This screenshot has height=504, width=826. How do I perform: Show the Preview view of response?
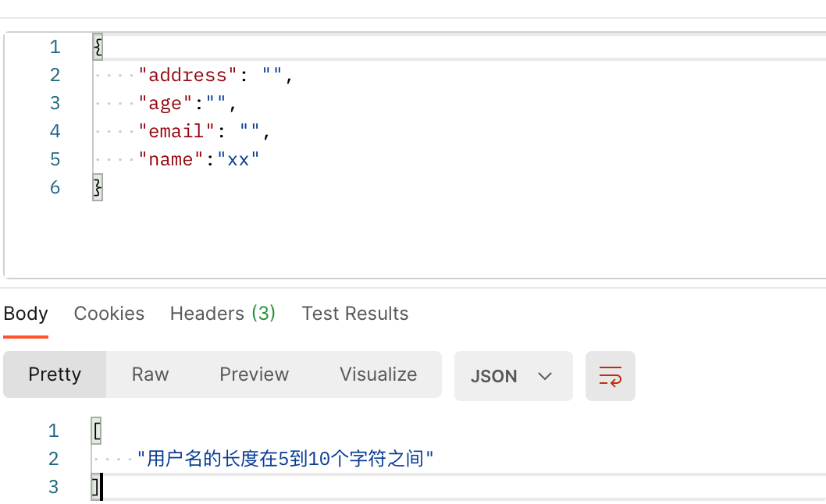coord(254,374)
